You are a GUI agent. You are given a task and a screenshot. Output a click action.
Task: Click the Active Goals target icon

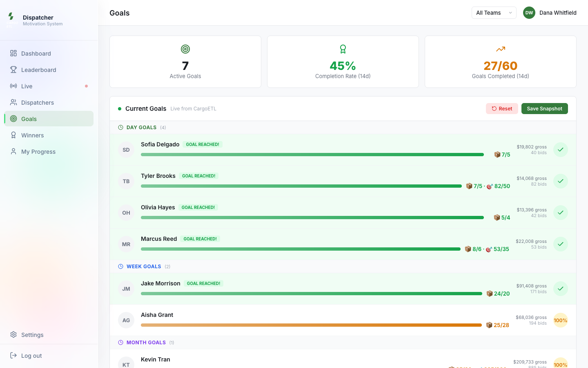[x=185, y=49]
